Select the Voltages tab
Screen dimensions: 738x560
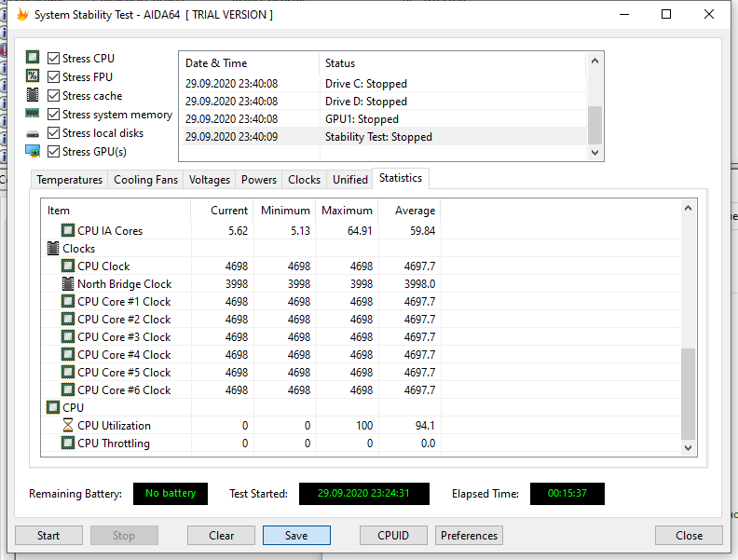pyautogui.click(x=210, y=180)
